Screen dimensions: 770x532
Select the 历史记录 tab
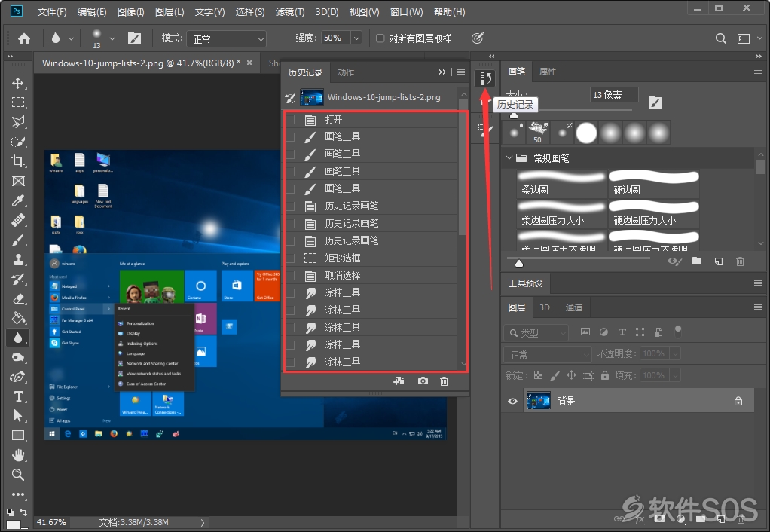[x=305, y=72]
